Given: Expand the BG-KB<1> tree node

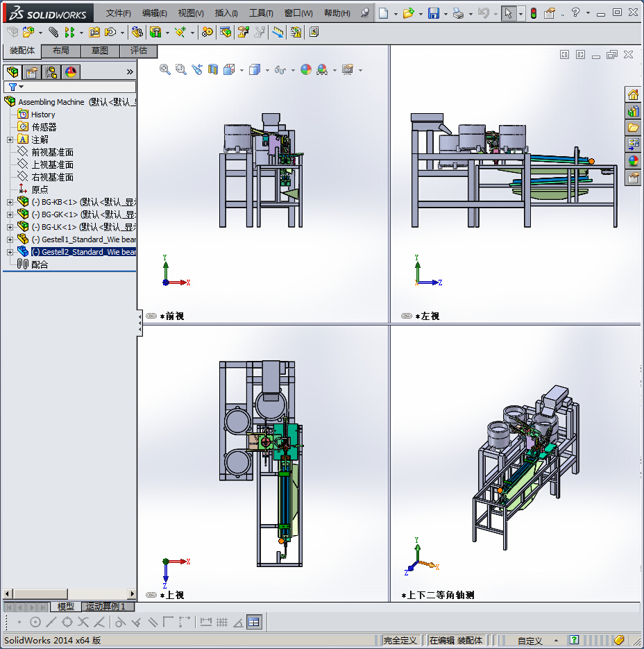Looking at the screenshot, I should [x=10, y=202].
